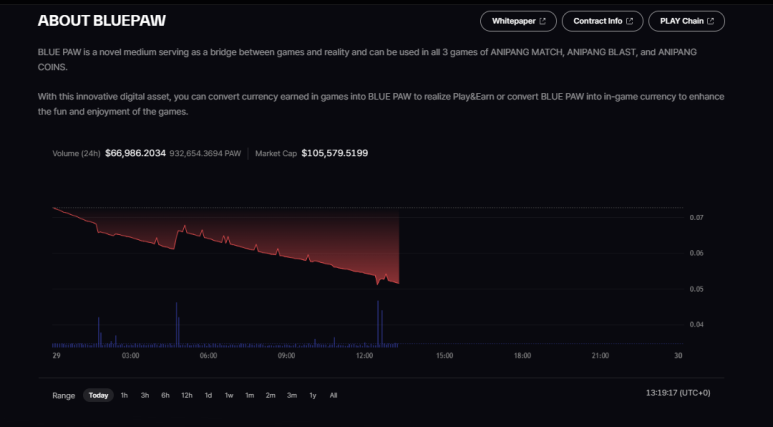773x427 pixels.
Task: Click the 13:19:17 (UTC+0) timestamp
Action: [x=678, y=393]
